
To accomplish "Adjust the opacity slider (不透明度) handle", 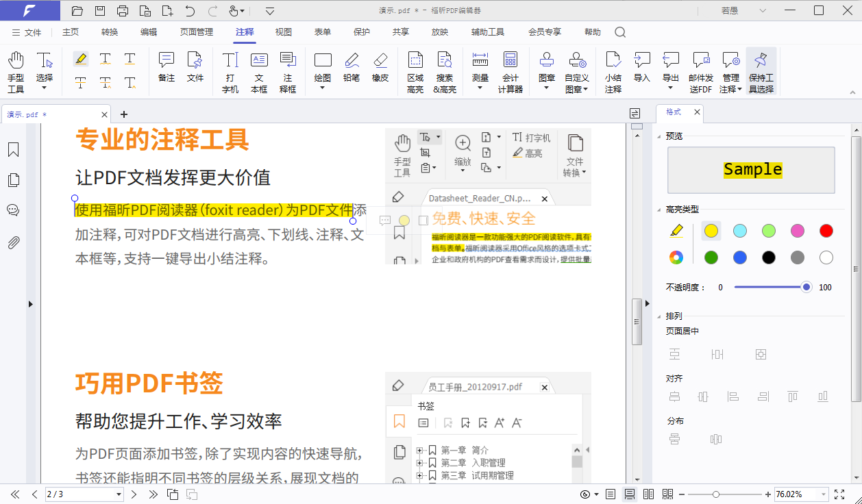I will (806, 287).
